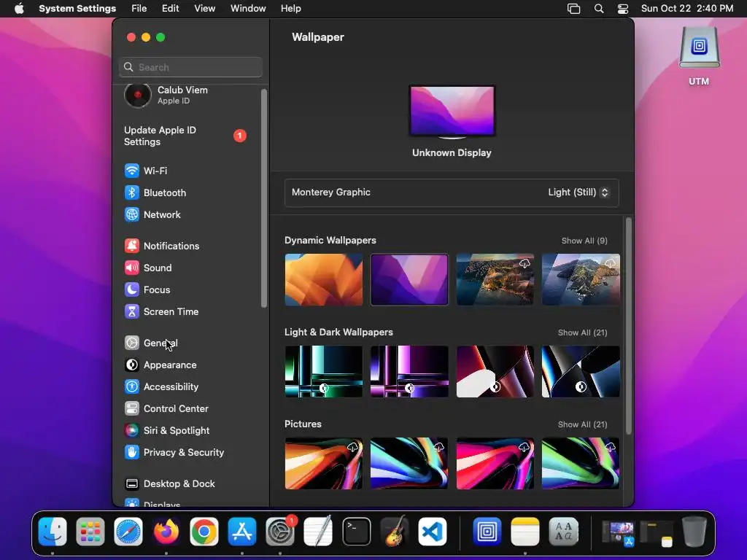Select the teal Light & Dark wallpaper
Image resolution: width=747 pixels, height=560 pixels.
pos(323,371)
